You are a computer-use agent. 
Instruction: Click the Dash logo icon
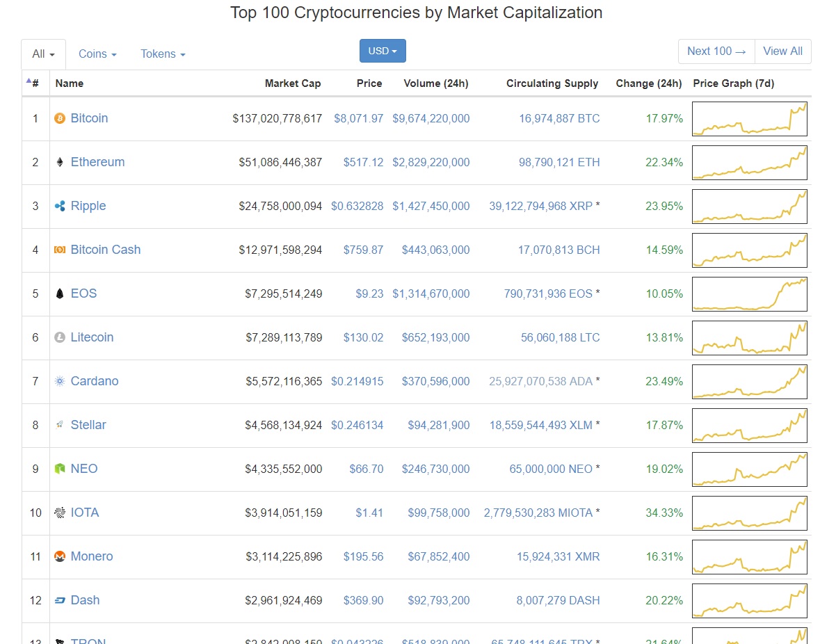pyautogui.click(x=60, y=600)
